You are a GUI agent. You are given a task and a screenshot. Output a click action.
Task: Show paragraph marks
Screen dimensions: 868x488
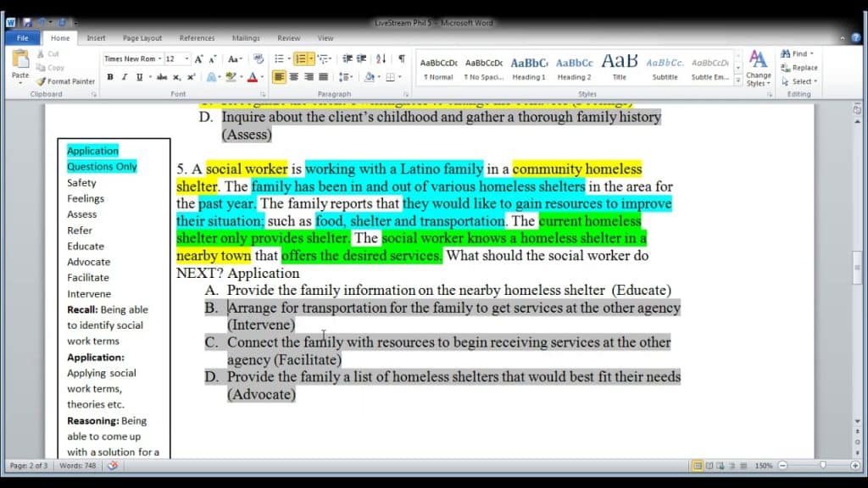tap(401, 58)
